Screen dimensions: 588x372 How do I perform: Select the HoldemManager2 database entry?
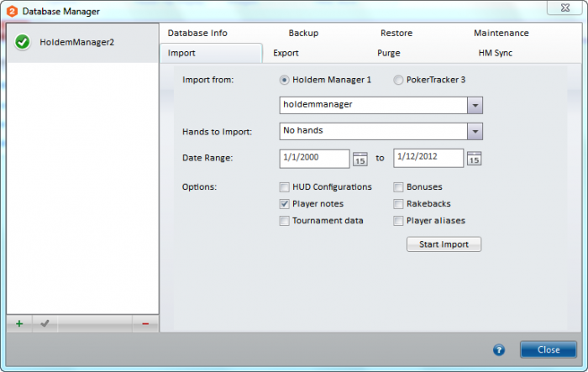[x=82, y=42]
